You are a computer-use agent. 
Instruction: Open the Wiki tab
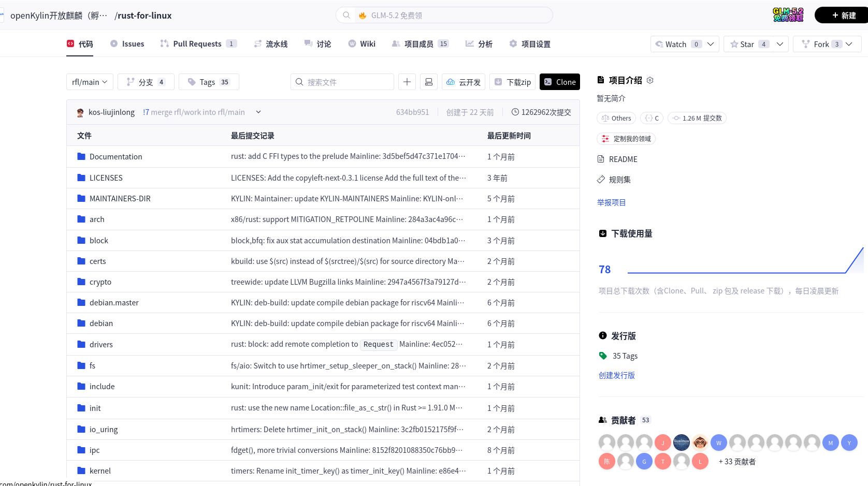tap(361, 44)
